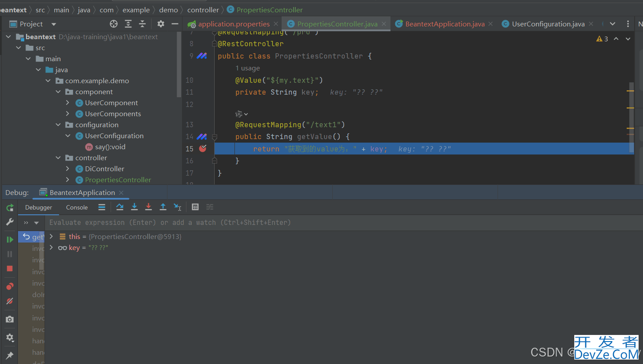Open the debugger wrench settings
The height and width of the screenshot is (364, 643).
[x=10, y=222]
